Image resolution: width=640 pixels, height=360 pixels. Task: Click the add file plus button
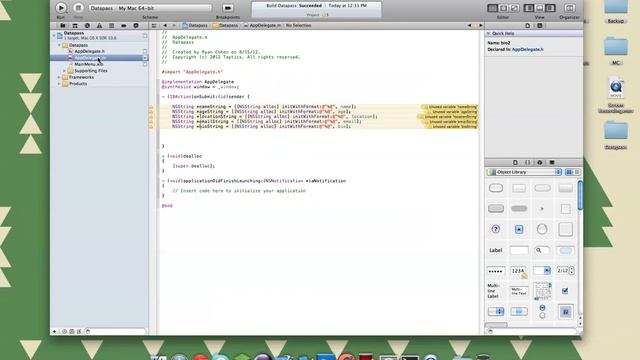pyautogui.click(x=54, y=331)
